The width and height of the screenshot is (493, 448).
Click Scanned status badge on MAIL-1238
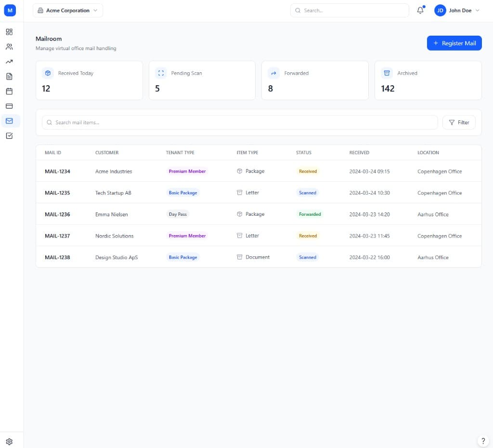(308, 257)
